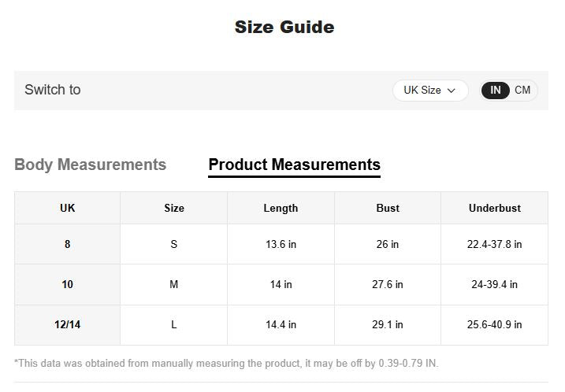Switch measurement units to CM

522,91
